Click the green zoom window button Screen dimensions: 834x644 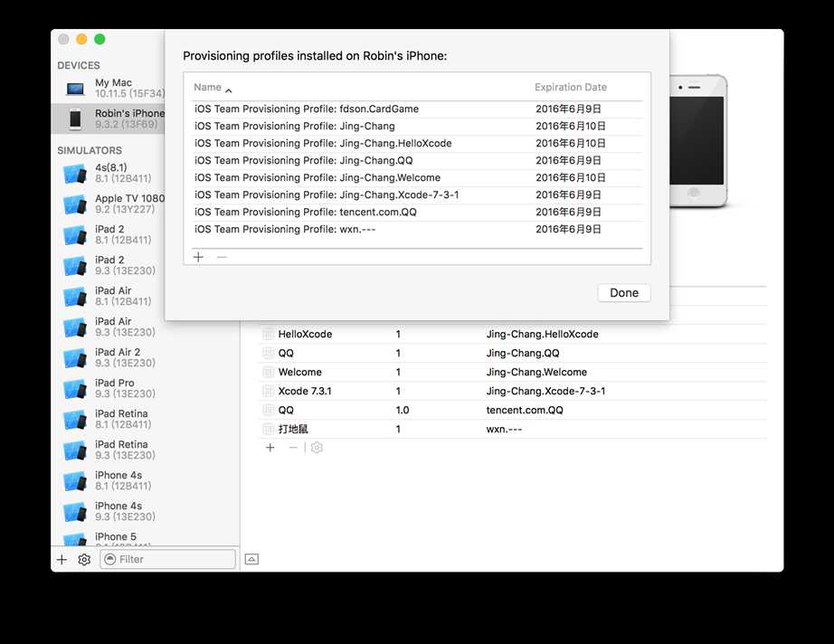click(100, 39)
